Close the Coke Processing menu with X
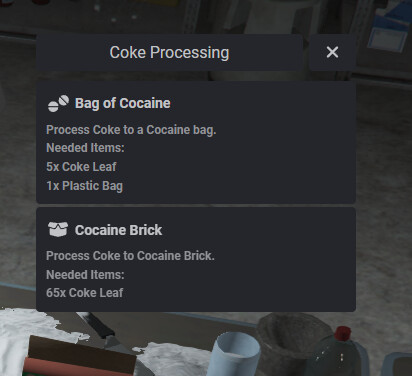The width and height of the screenshot is (412, 376). (x=332, y=52)
